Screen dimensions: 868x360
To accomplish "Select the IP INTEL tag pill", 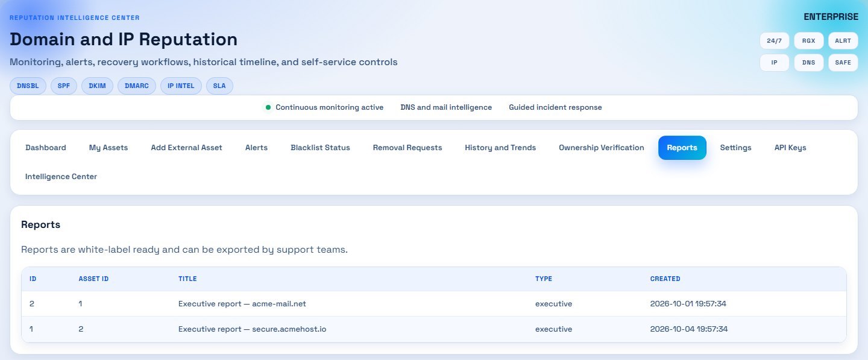I will tap(181, 86).
